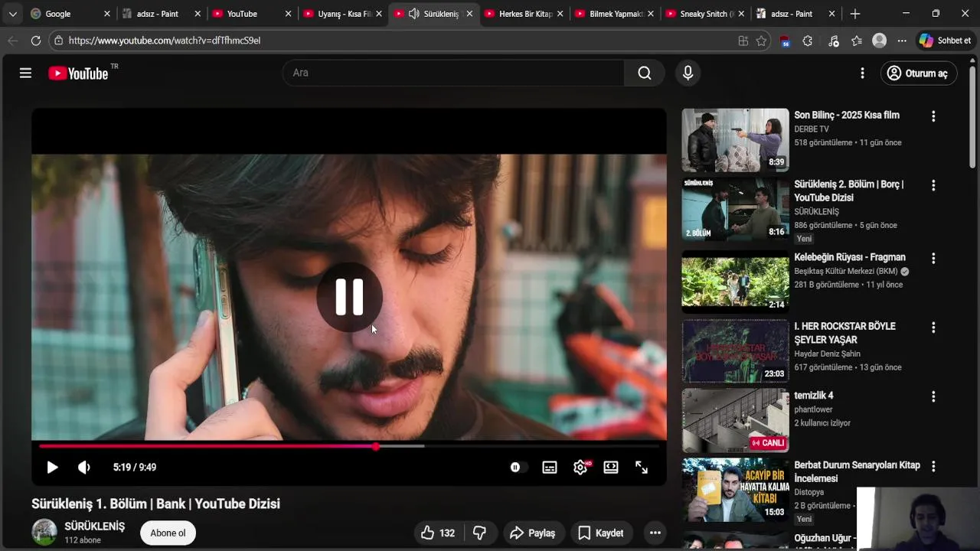This screenshot has width=980, height=551.
Task: Open Copilot Sohbet et button
Action: [x=945, y=41]
